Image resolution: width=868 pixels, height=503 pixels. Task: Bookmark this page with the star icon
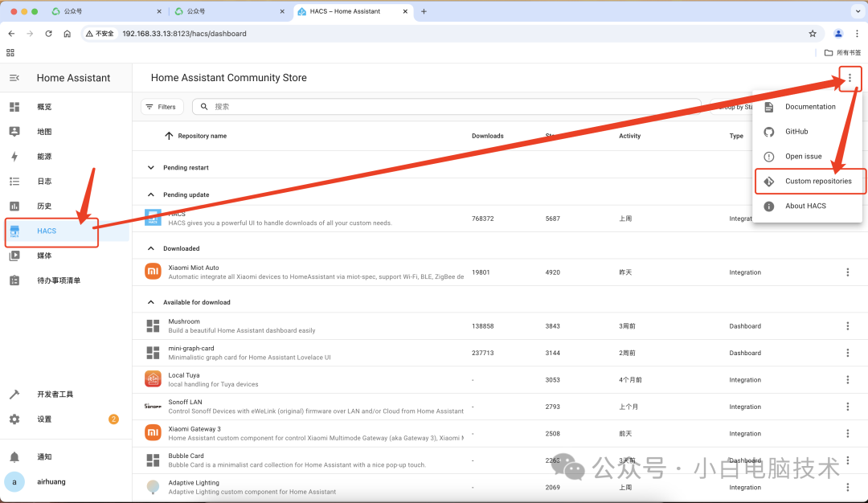pos(813,34)
